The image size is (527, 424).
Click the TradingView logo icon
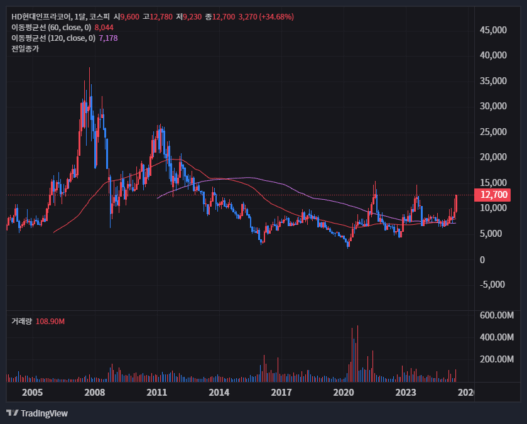[12, 413]
